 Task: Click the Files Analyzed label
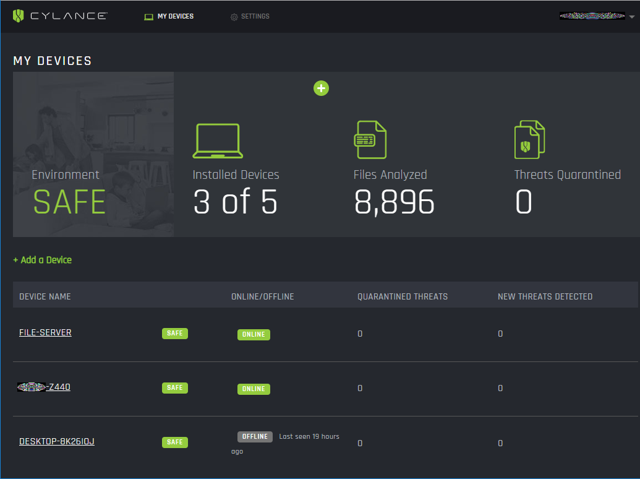[390, 175]
